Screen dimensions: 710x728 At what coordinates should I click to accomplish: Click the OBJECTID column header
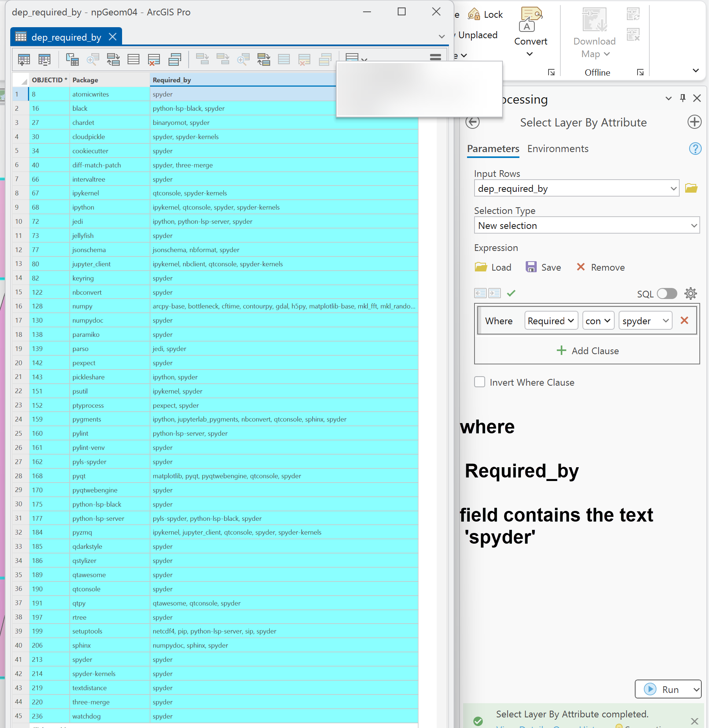point(49,80)
